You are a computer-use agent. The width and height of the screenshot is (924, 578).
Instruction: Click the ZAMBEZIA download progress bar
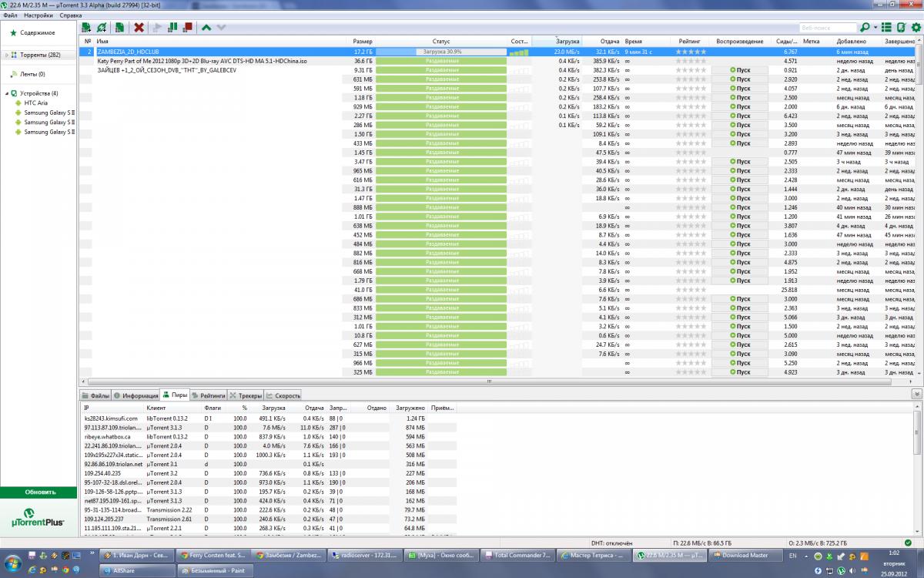click(441, 52)
